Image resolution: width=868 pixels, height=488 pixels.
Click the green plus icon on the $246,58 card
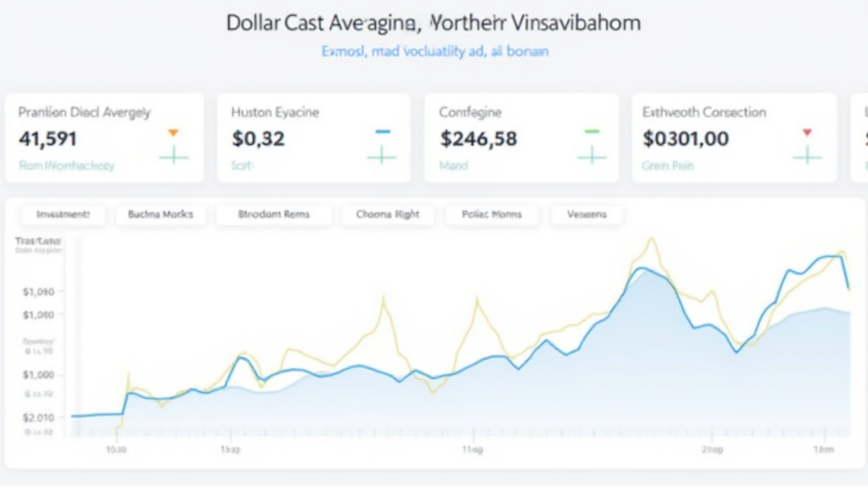point(592,155)
